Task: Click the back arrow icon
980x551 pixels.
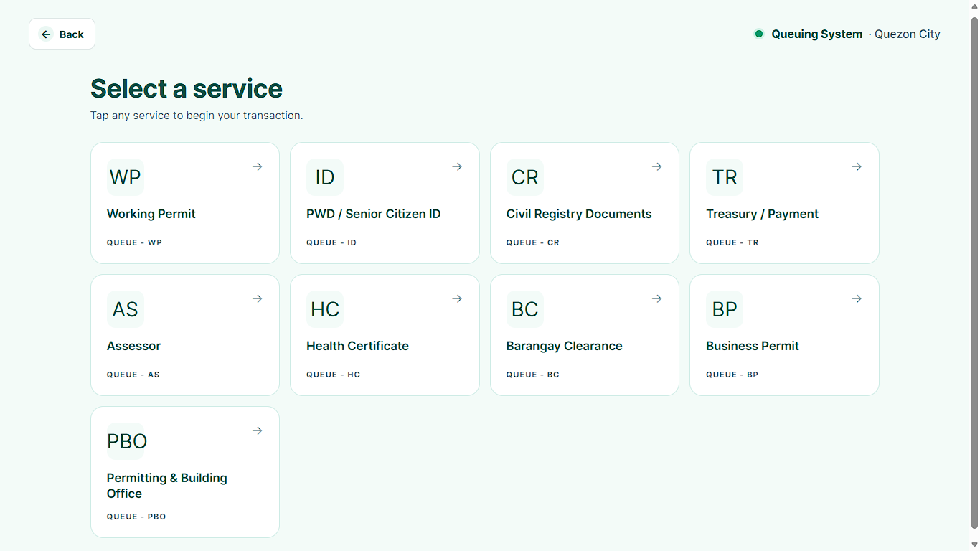Action: pos(46,34)
